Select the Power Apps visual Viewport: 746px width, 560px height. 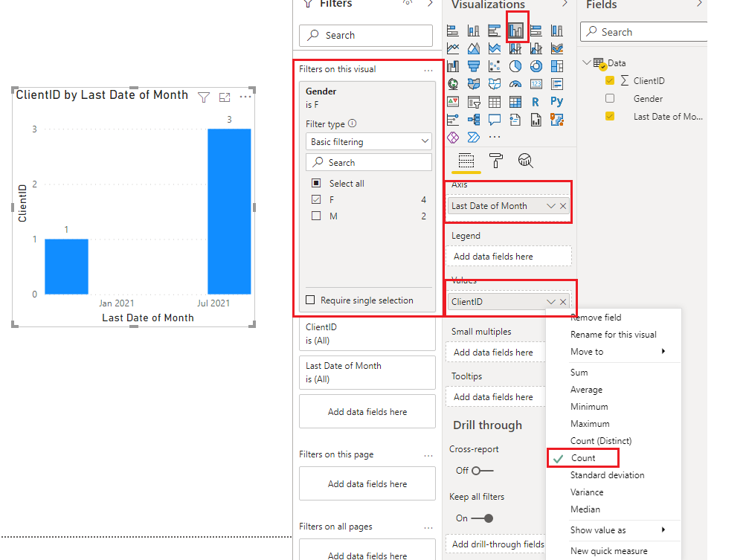[453, 138]
